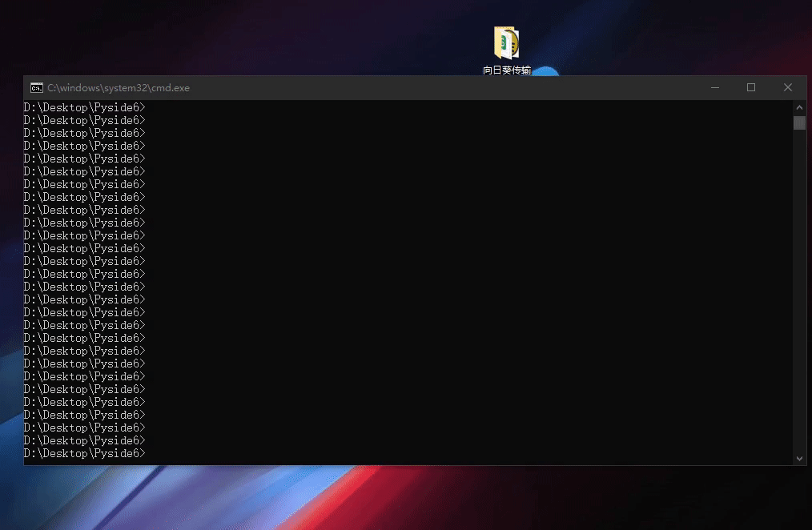Screen dimensions: 812x530
Task: Click the last D:\Desktop\Pyside6> prompt line
Action: click(x=84, y=453)
